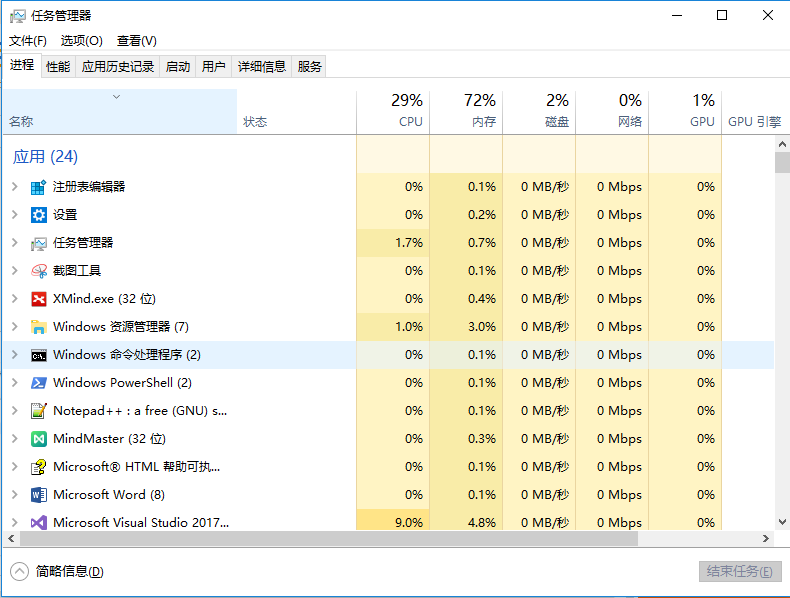Click the Settings (设置) gear icon
Viewport: 790px width, 598px height.
point(39,215)
